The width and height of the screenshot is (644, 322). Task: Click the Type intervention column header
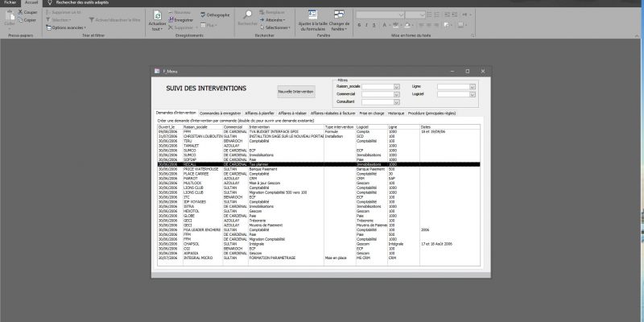tap(340, 127)
